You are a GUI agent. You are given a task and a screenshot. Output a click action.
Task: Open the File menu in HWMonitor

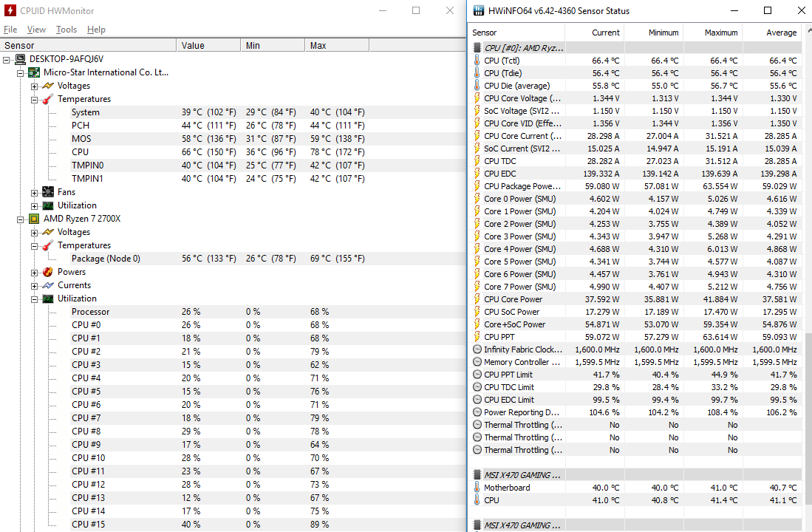coord(10,30)
